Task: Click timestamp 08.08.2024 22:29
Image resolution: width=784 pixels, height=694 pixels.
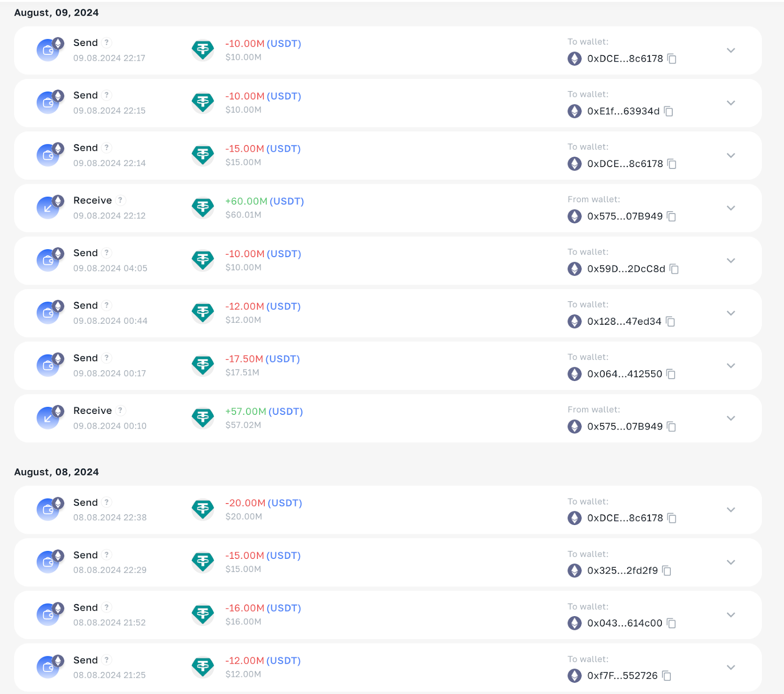Action: 110,570
